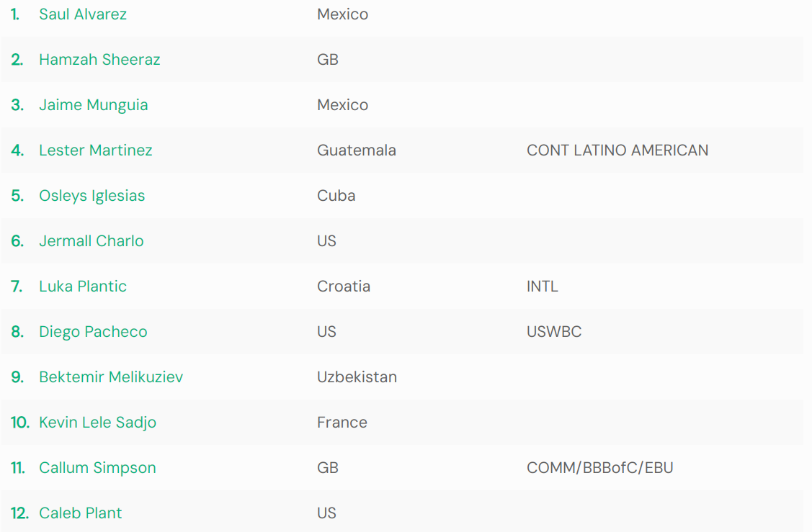
Task: Click the Uzbekistan country text
Action: point(357,377)
